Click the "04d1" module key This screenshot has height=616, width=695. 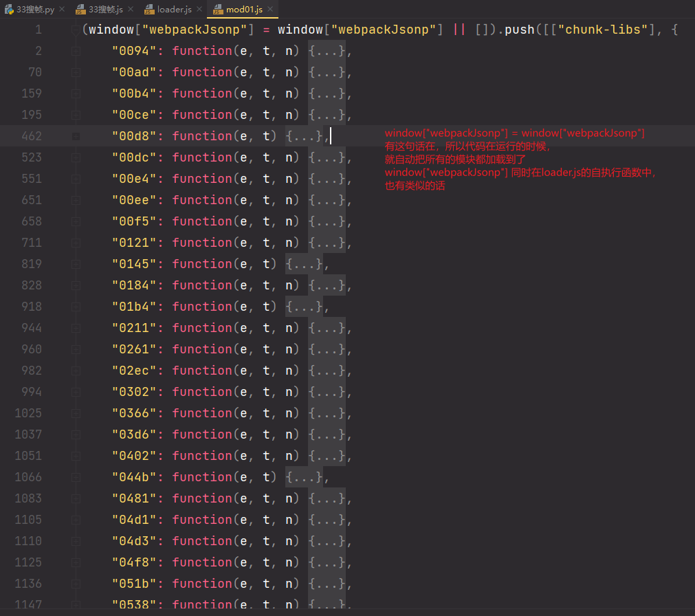[134, 520]
